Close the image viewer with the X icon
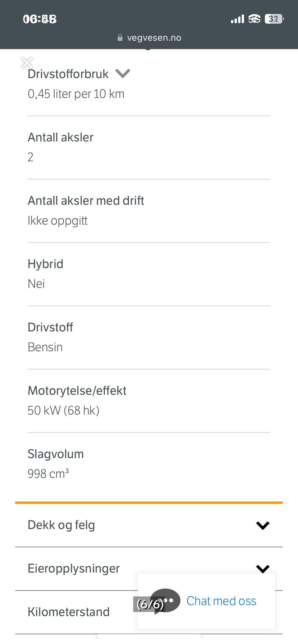 [27, 63]
